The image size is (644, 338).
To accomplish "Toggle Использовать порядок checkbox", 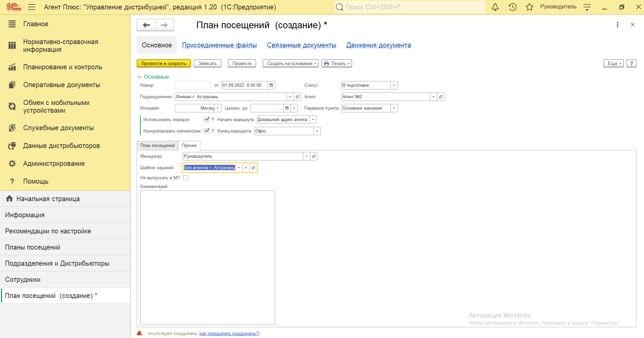I will (x=207, y=119).
